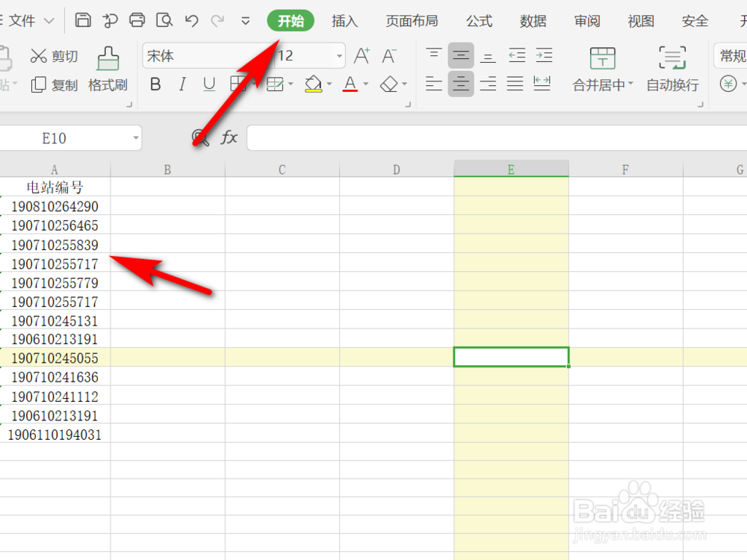Click the Print icon
This screenshot has width=747, height=560.
coord(137,20)
